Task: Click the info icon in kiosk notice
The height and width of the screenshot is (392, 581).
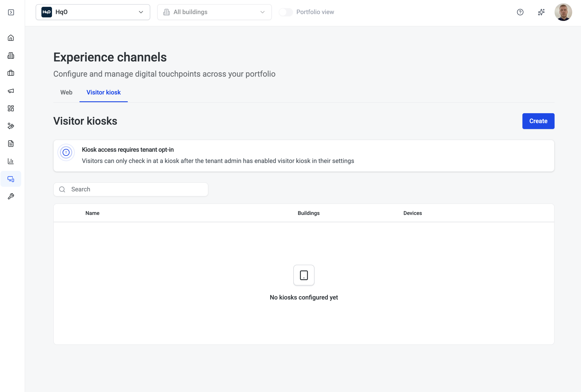Action: [66, 152]
